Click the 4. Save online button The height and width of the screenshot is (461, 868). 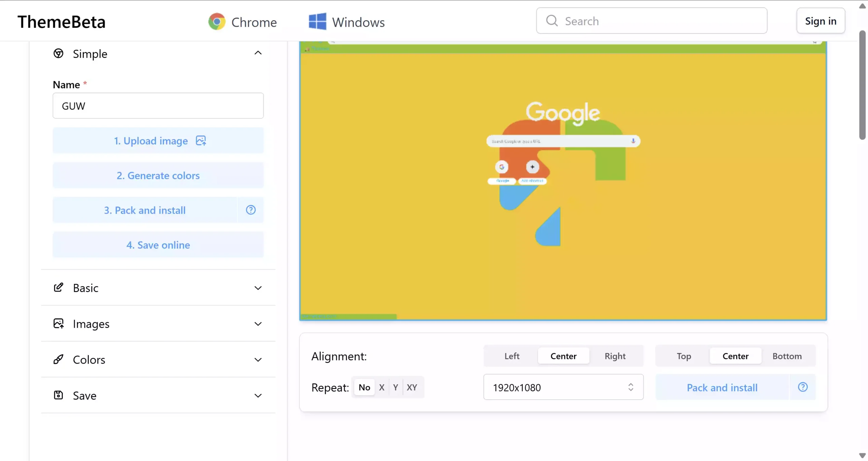pyautogui.click(x=158, y=245)
